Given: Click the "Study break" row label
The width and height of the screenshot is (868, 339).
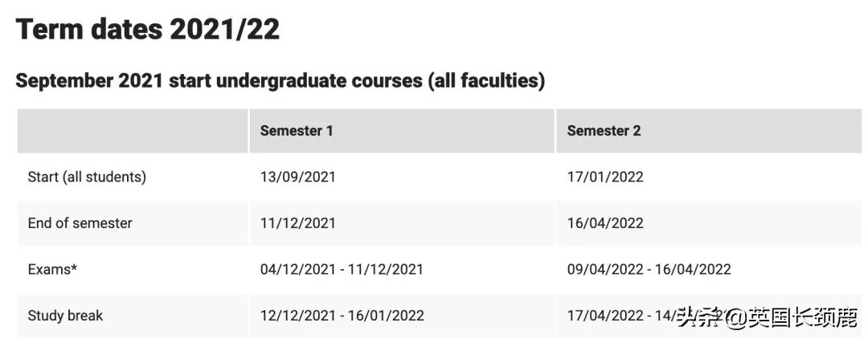Looking at the screenshot, I should [65, 316].
